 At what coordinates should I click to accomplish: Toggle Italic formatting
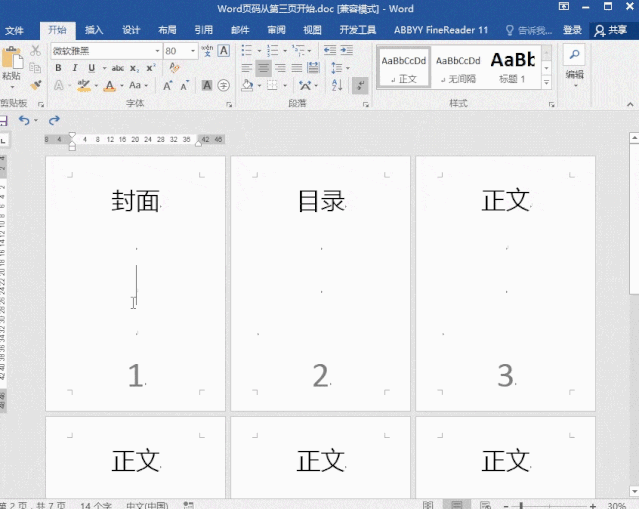pos(75,68)
